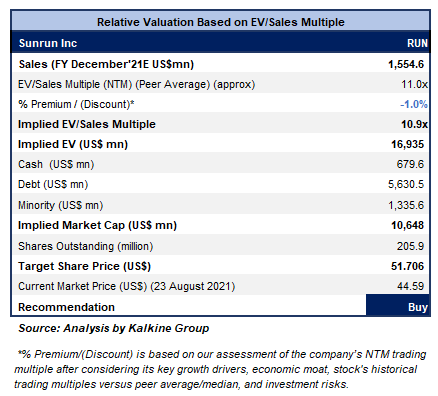Select the Implied Market Cap value 10,648
Image resolution: width=438 pixels, height=396 pixels.
[408, 225]
